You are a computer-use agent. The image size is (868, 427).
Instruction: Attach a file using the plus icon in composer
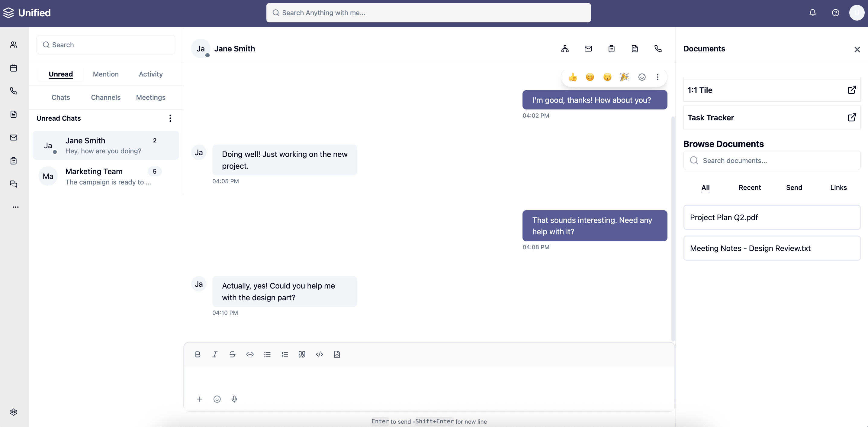(x=199, y=399)
